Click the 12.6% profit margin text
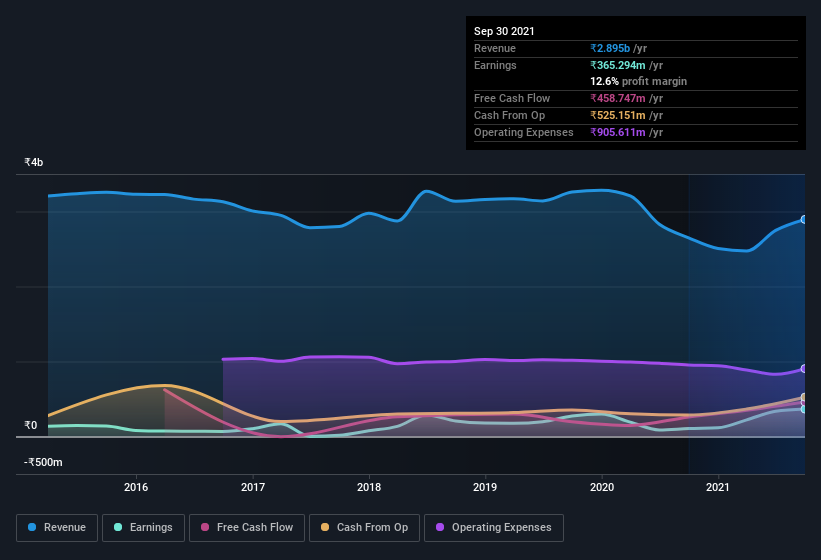The image size is (821, 560). tap(638, 81)
